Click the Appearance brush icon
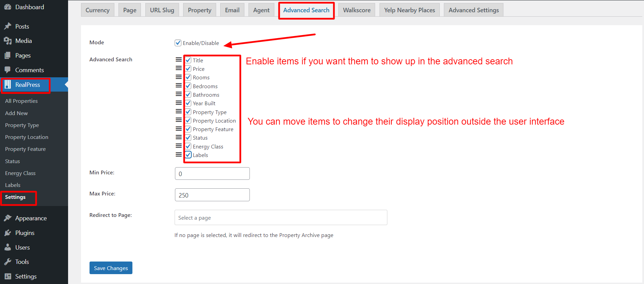The width and height of the screenshot is (644, 284). [7, 218]
